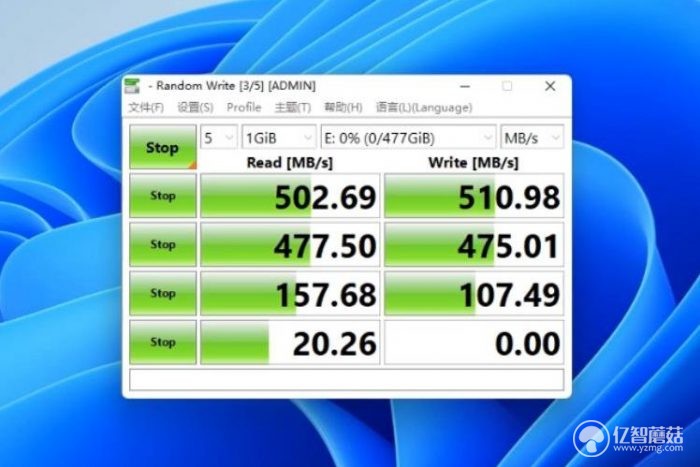The width and height of the screenshot is (700, 467).
Task: Click the read result 477.50
Action: [290, 245]
